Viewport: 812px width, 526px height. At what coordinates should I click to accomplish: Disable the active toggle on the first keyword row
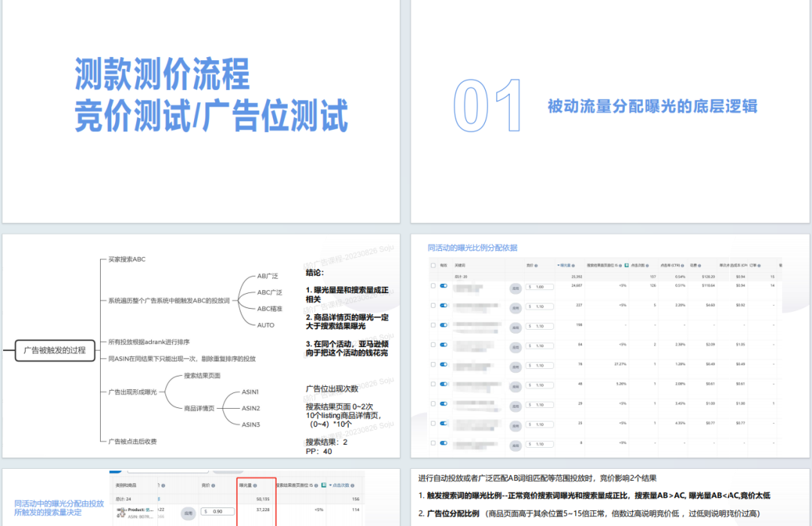coord(444,286)
